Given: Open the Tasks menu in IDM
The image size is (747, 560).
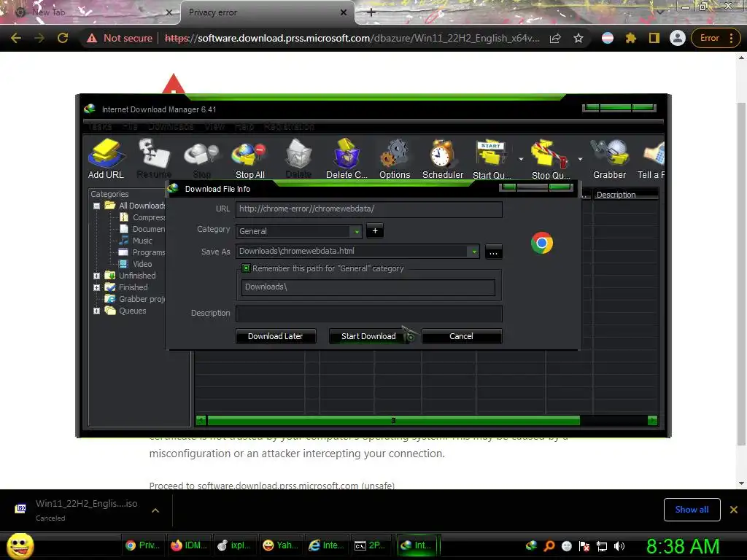Looking at the screenshot, I should click(100, 126).
